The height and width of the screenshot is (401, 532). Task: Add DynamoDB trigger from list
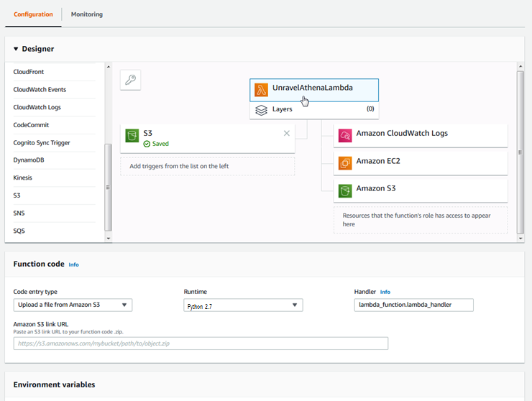pyautogui.click(x=29, y=160)
